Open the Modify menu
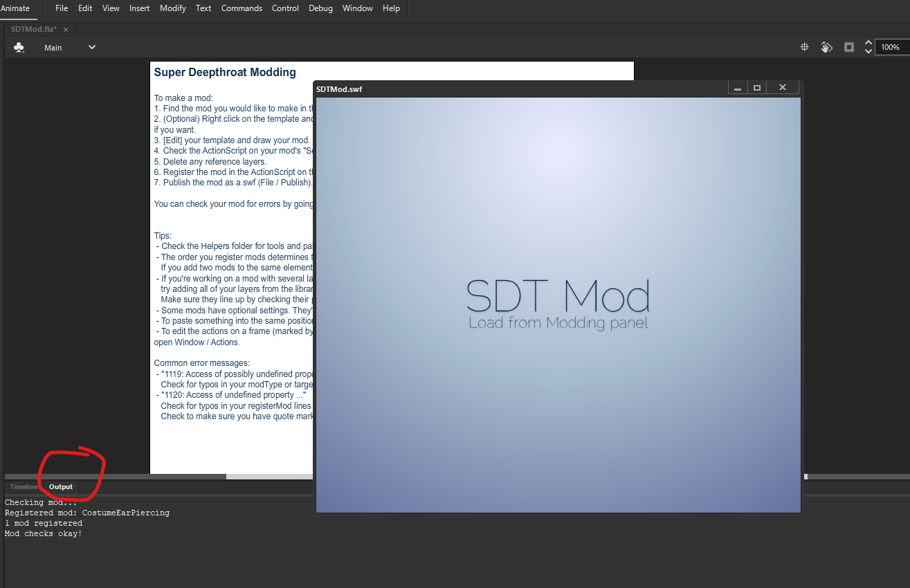 [x=173, y=8]
